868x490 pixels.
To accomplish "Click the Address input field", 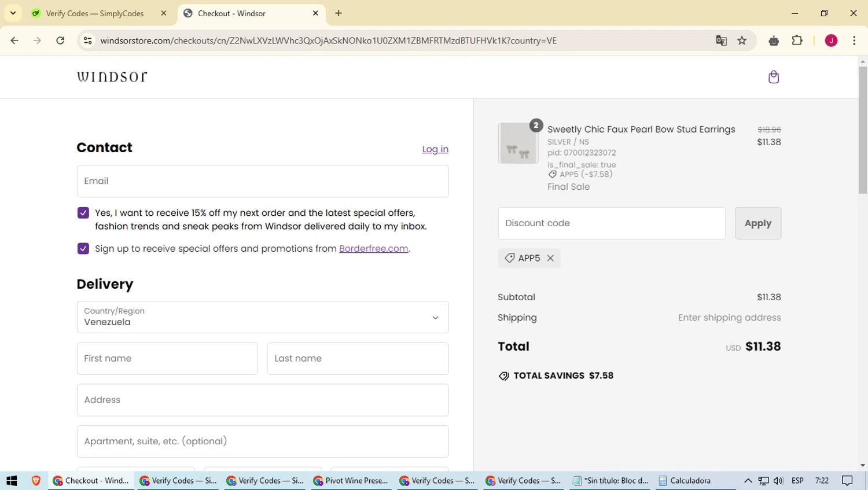I will click(263, 400).
